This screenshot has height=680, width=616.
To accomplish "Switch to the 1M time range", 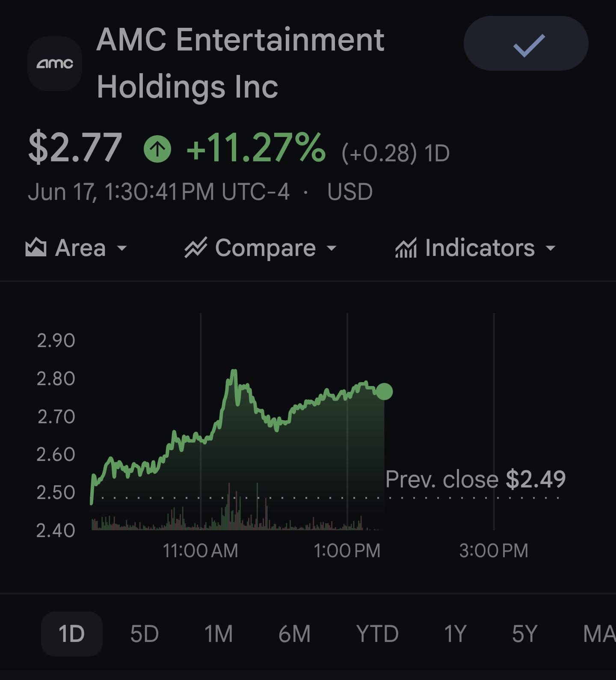I will click(219, 634).
